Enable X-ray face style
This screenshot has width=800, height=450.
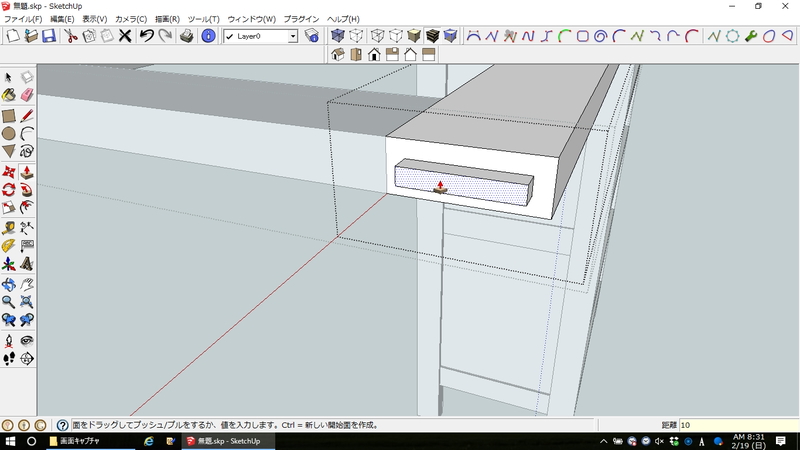click(337, 36)
